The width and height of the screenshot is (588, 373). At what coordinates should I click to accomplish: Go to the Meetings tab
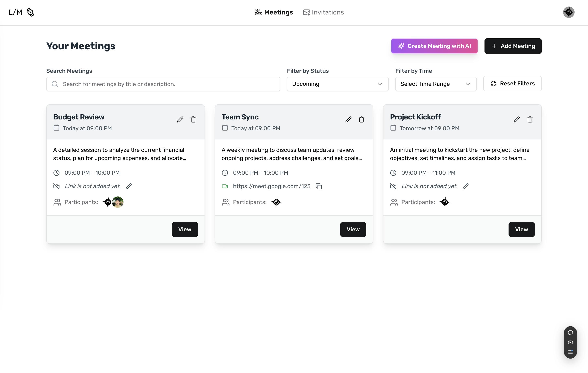click(x=274, y=12)
